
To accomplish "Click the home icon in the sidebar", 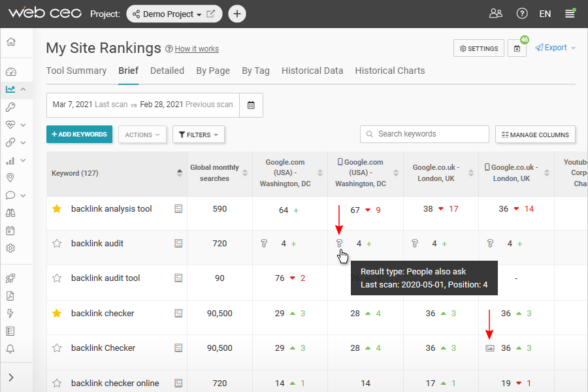I will pos(10,42).
